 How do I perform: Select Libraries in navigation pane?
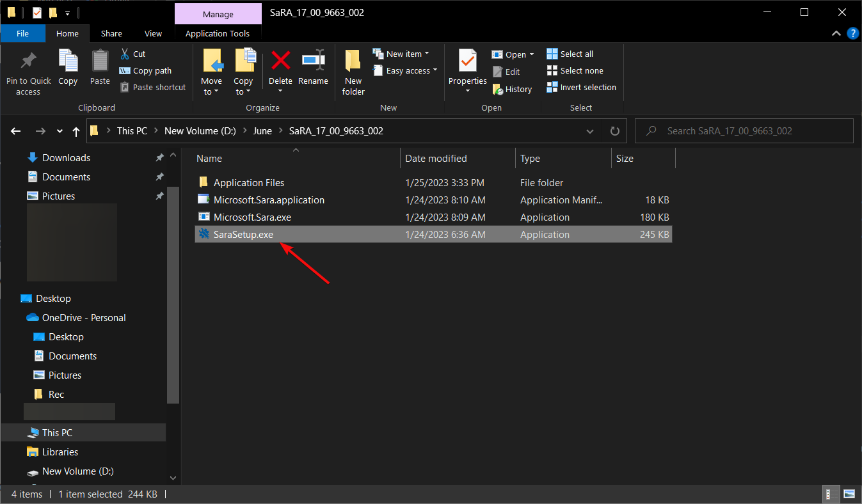(x=60, y=452)
